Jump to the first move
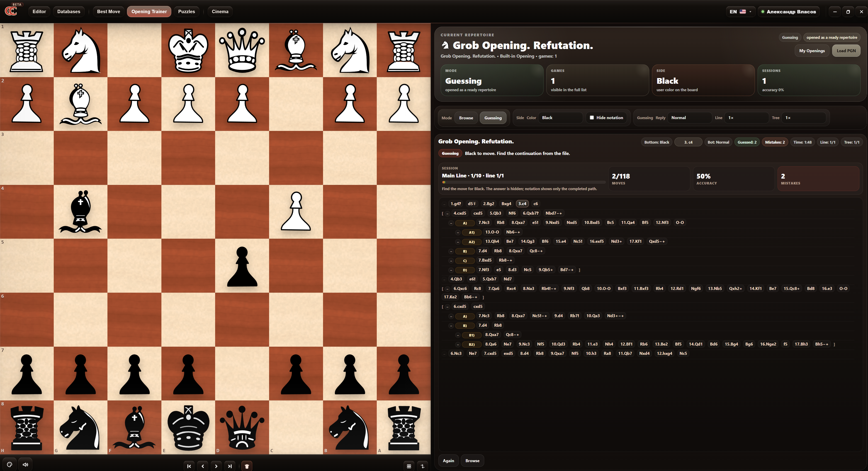This screenshot has width=868, height=471. coord(189,466)
